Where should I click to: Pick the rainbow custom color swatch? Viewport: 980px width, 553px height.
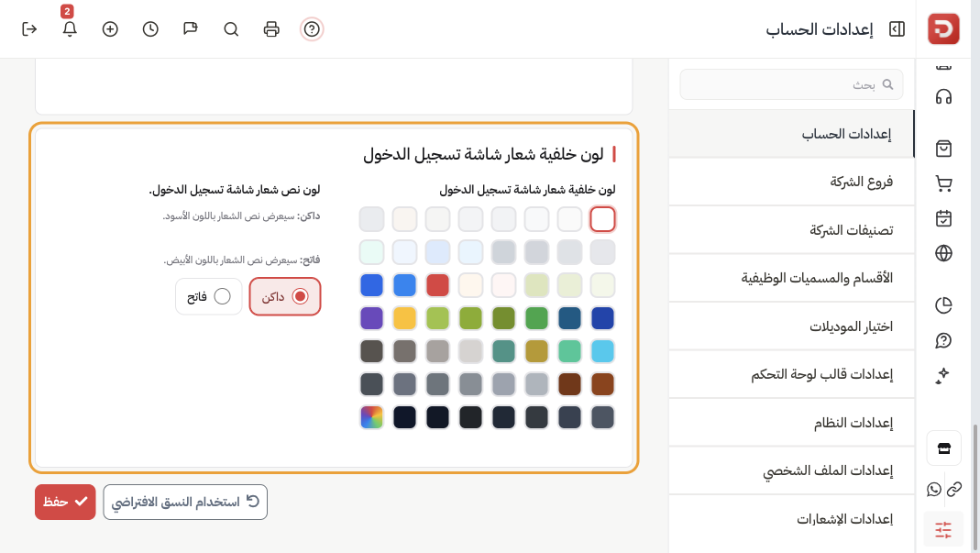pos(371,417)
